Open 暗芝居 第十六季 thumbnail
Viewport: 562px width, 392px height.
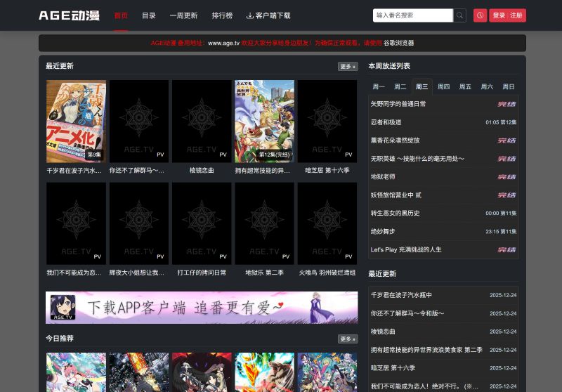pos(327,121)
